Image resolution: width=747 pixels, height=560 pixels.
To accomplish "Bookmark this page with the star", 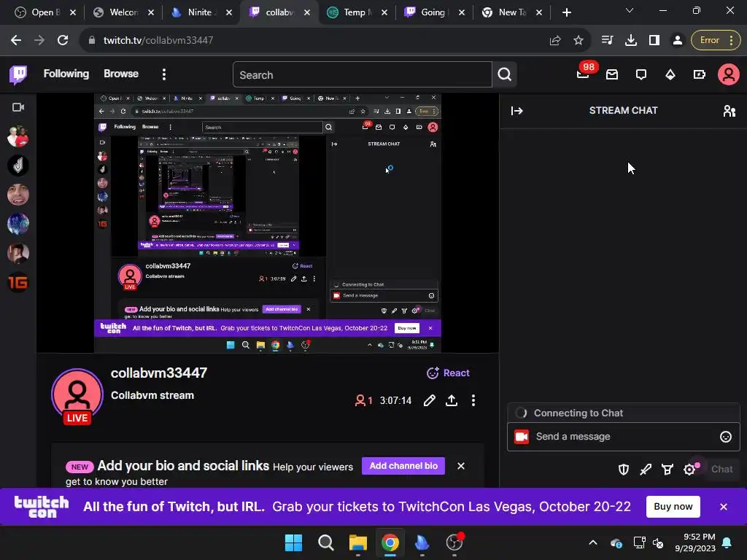I will tap(578, 41).
